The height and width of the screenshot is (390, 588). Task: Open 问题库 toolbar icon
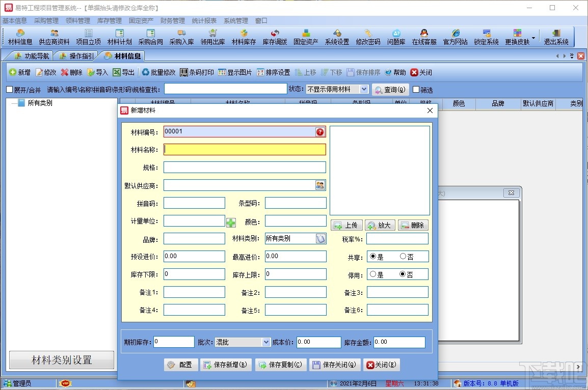[396, 37]
